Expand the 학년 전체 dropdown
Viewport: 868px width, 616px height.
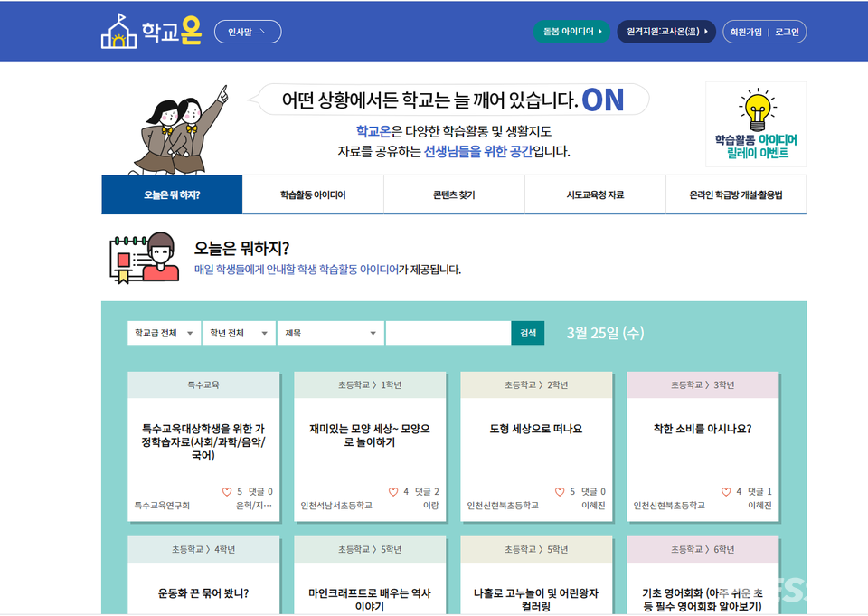click(x=239, y=333)
